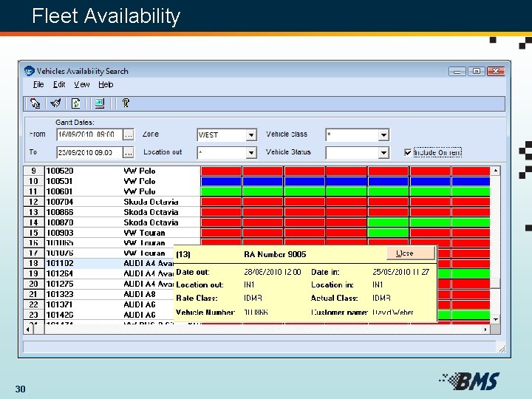
Task: Open the Location out dropdown
Action: pyautogui.click(x=250, y=153)
